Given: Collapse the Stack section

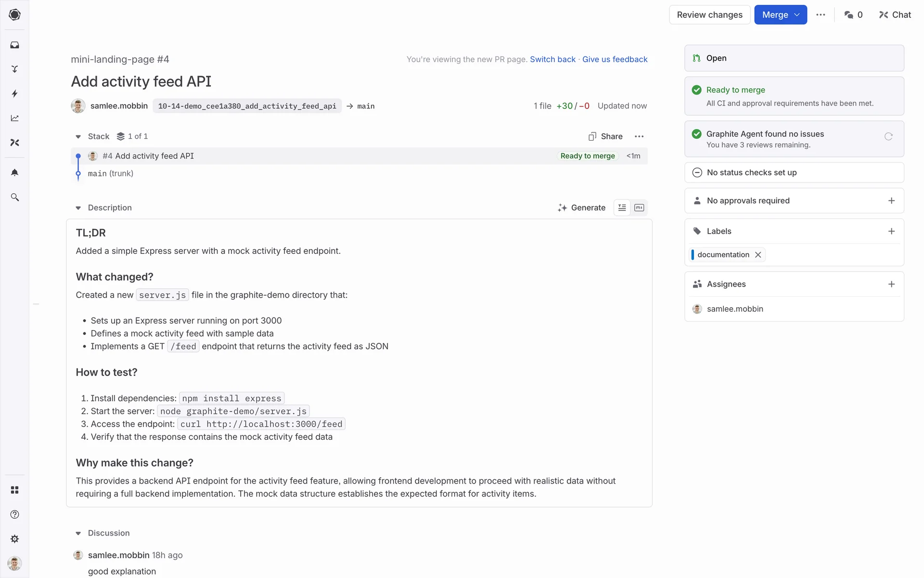Looking at the screenshot, I should pyautogui.click(x=78, y=137).
